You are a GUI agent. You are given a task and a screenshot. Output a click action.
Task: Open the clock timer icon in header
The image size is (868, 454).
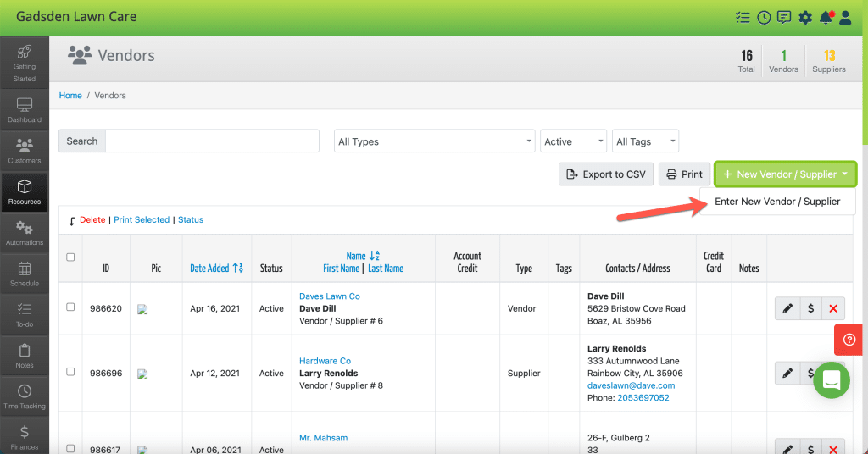tap(764, 17)
